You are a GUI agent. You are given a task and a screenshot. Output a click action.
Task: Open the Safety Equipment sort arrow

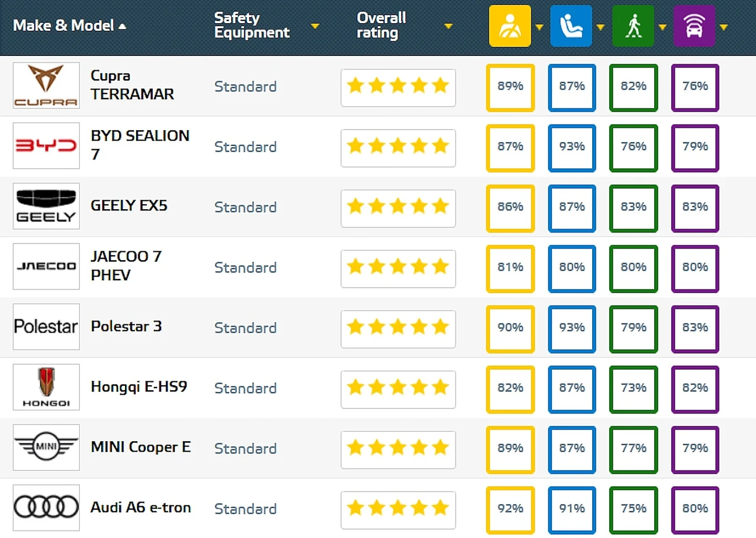click(315, 26)
